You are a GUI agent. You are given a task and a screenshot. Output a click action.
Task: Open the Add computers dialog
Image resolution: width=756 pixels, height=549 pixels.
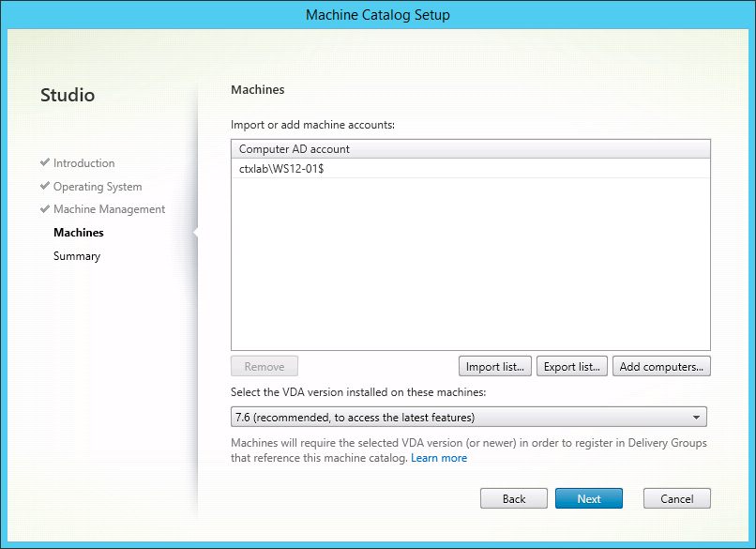coord(661,366)
